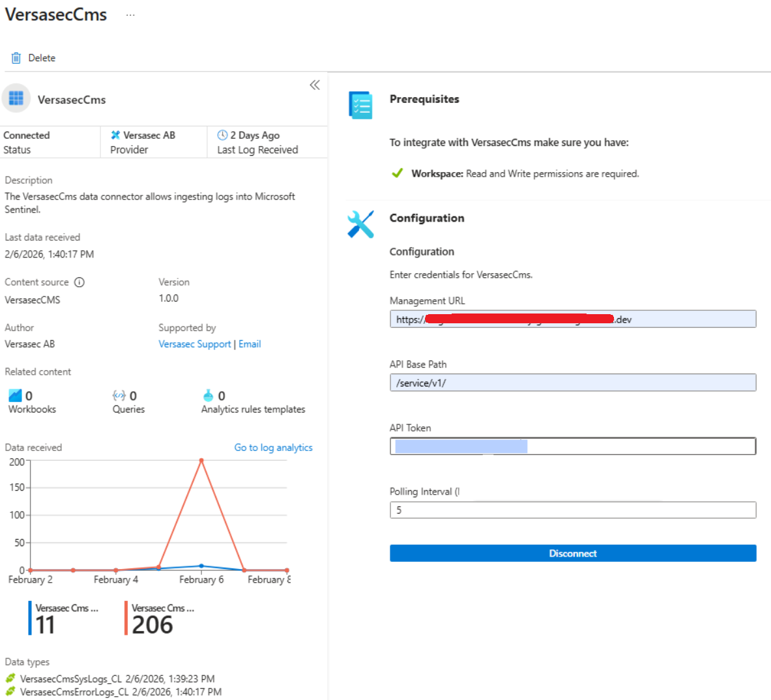Image resolution: width=771 pixels, height=700 pixels.
Task: Click the red Versasec Cms legend bar for 206
Action: [x=126, y=618]
